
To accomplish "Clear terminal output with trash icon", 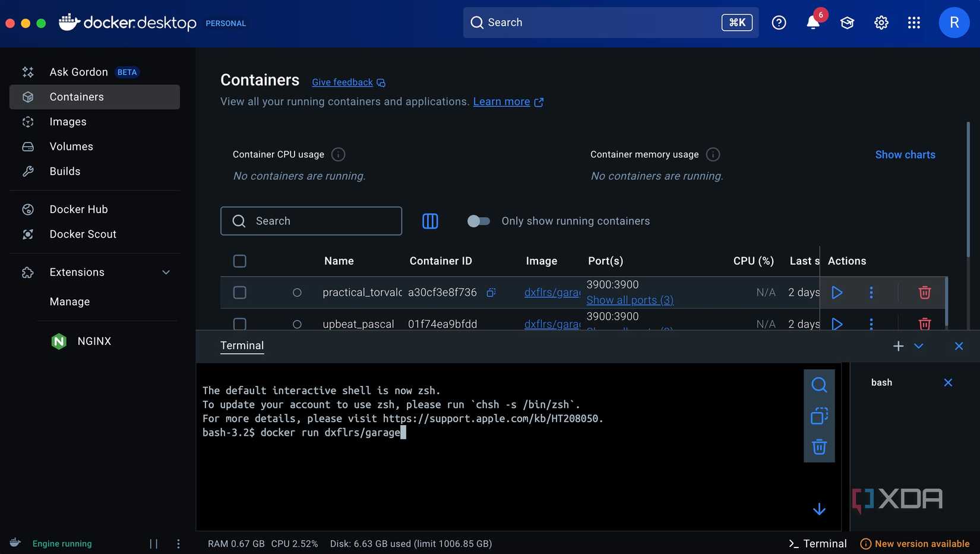I will 819,447.
